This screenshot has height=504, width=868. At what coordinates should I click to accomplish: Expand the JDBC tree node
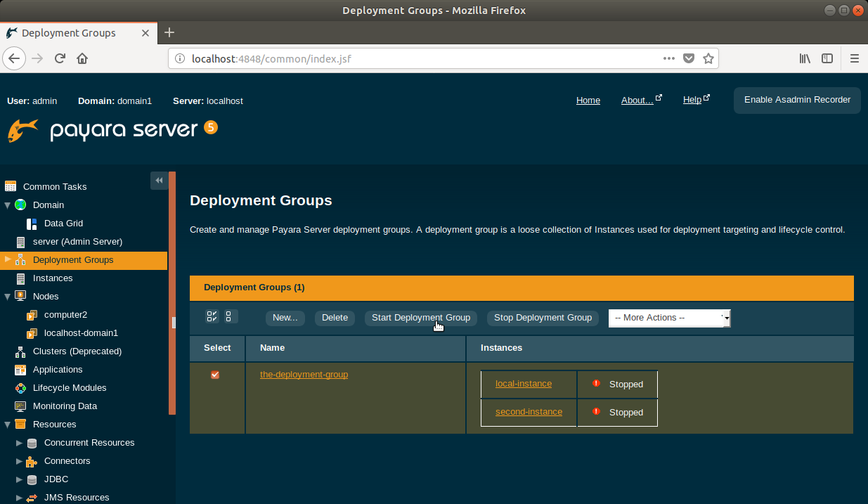(x=19, y=479)
